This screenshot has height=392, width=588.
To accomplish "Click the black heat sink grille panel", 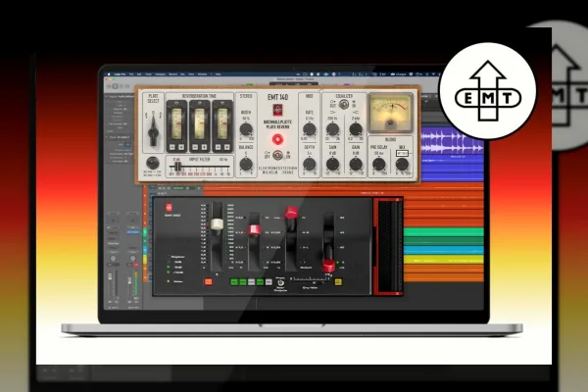I will click(389, 246).
